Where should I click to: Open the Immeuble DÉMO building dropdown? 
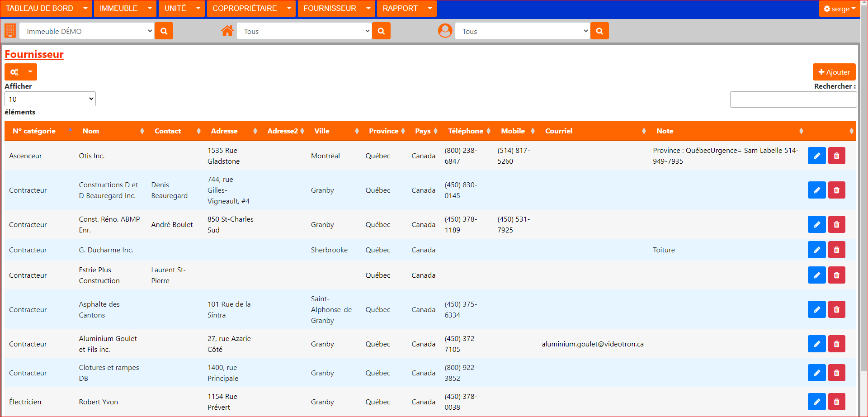[87, 31]
